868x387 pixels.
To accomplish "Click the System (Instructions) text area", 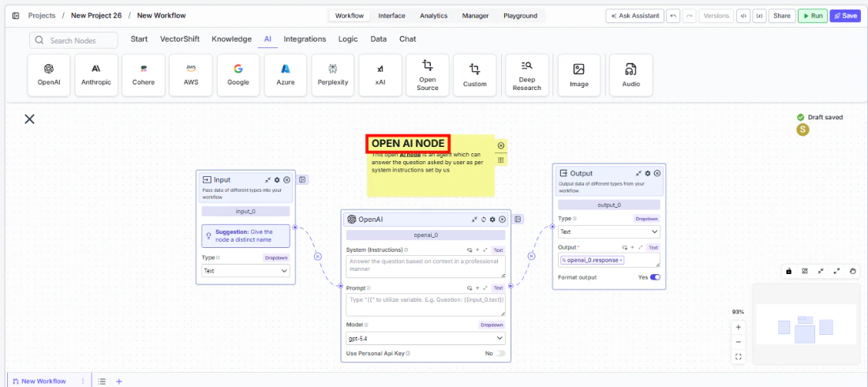I will 425,267.
